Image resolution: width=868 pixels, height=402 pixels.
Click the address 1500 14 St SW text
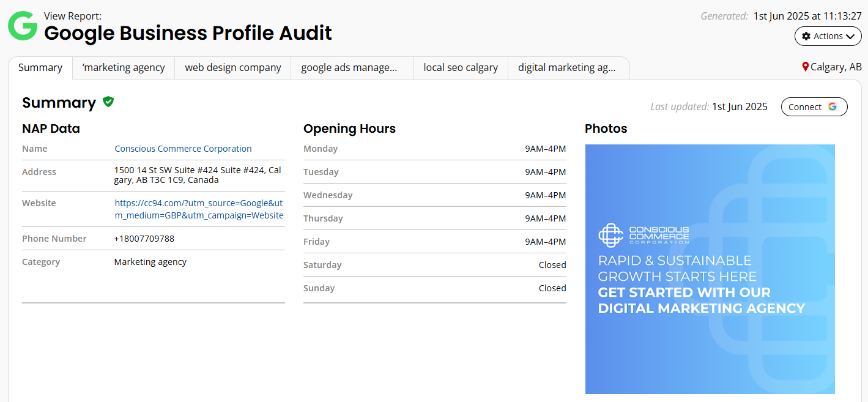pyautogui.click(x=198, y=175)
